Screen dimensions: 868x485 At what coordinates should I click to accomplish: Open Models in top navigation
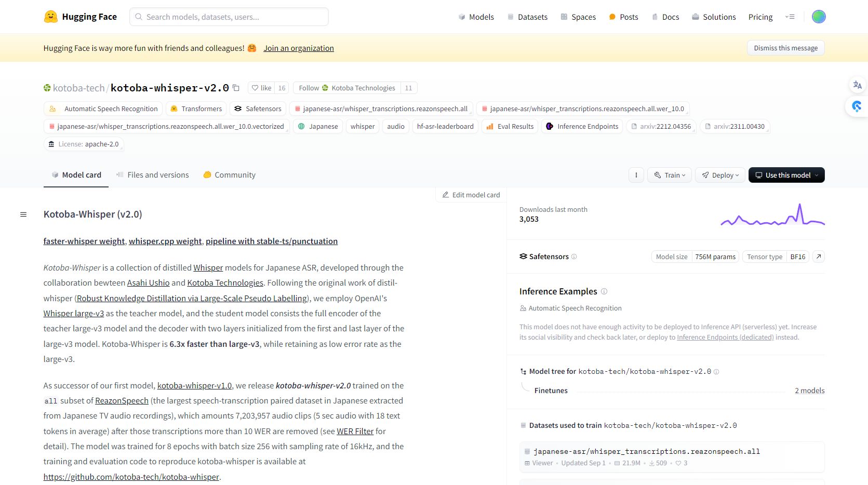coord(476,17)
